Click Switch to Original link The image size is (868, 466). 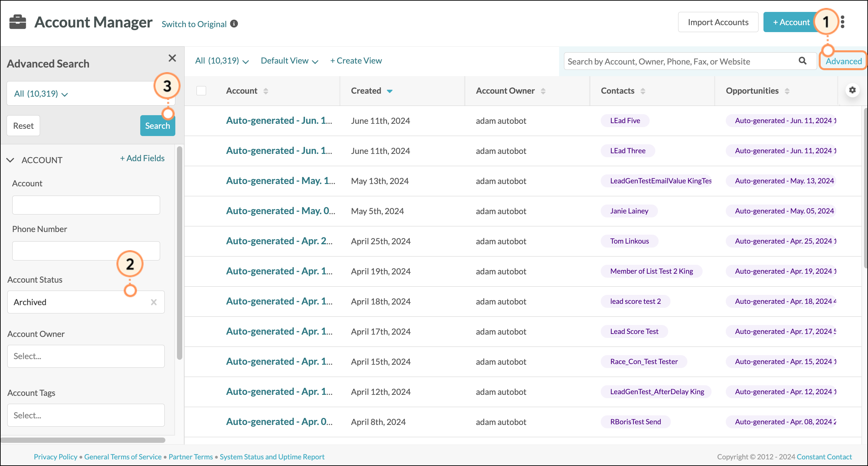tap(194, 24)
